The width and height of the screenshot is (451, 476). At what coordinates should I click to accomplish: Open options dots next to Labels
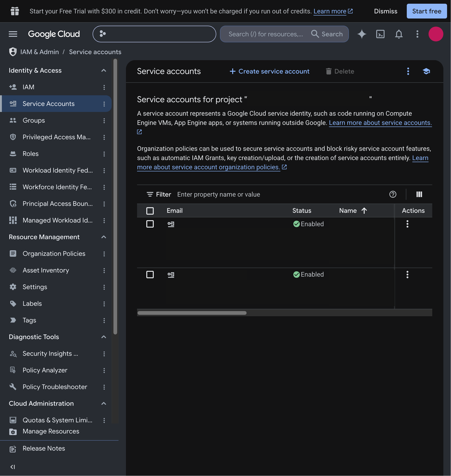click(104, 304)
